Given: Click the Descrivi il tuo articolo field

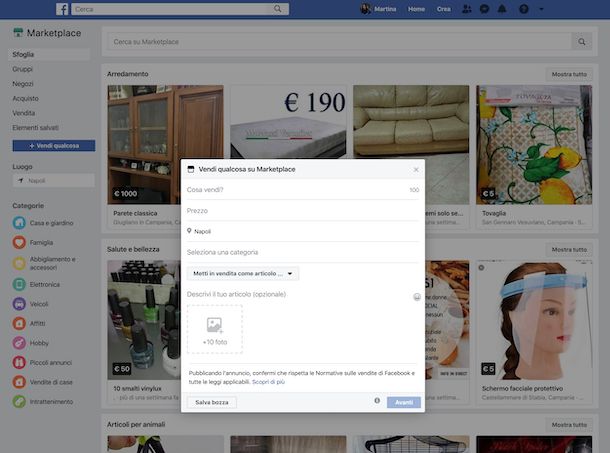Looking at the screenshot, I should point(298,294).
